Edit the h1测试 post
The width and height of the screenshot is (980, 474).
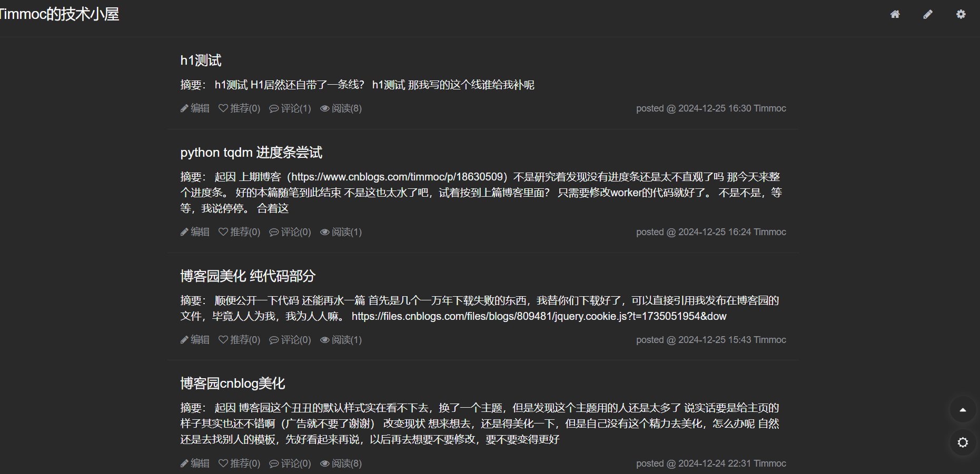coord(195,108)
